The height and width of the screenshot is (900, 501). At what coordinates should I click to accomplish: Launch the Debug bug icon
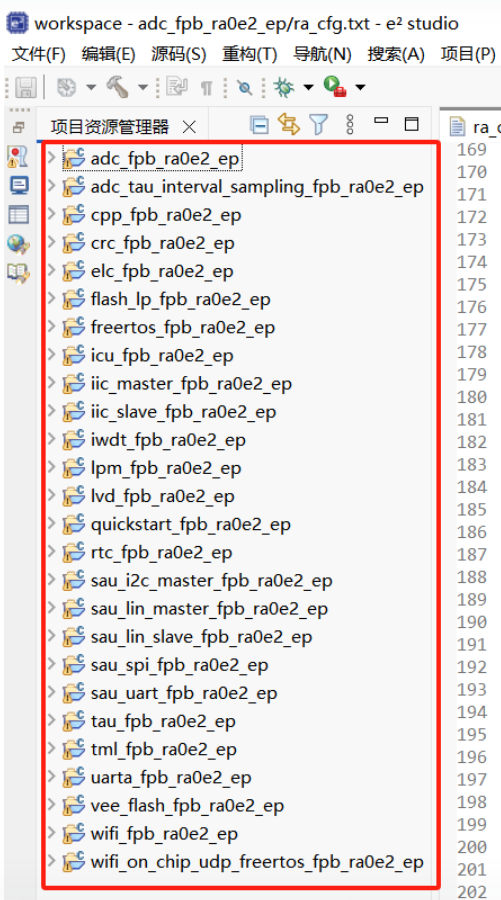click(283, 87)
